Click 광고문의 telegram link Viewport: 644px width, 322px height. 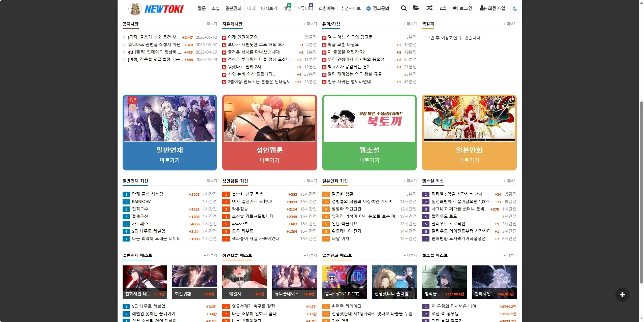pos(378,8)
